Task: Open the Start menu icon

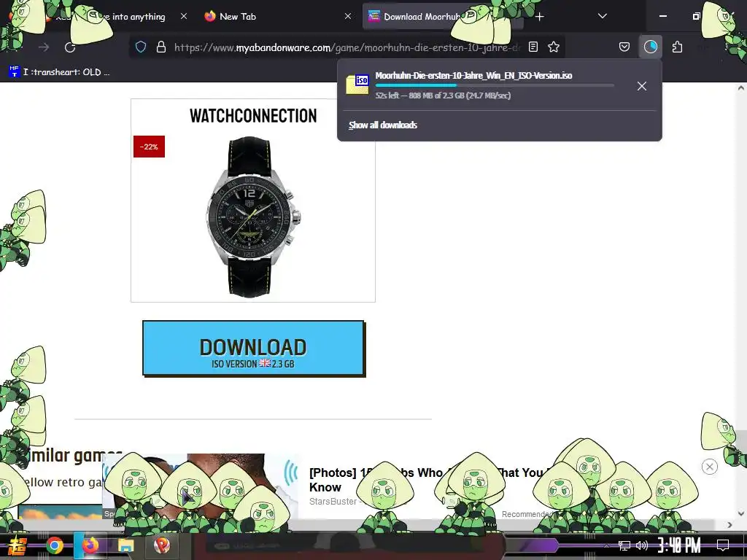Action: [17, 545]
